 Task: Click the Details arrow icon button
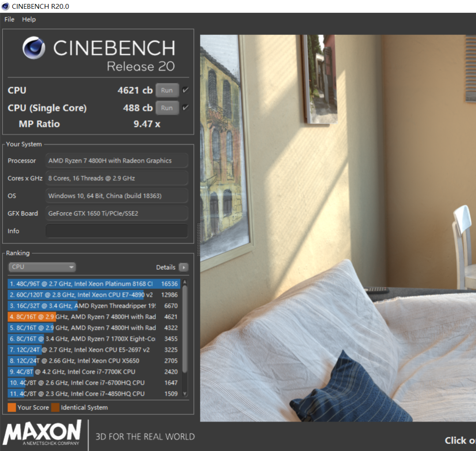point(184,267)
